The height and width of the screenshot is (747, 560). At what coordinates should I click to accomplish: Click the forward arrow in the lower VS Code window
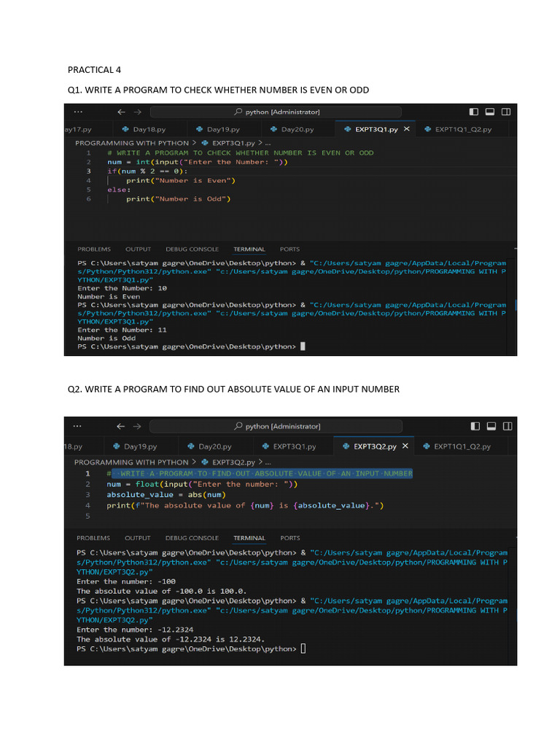point(139,426)
